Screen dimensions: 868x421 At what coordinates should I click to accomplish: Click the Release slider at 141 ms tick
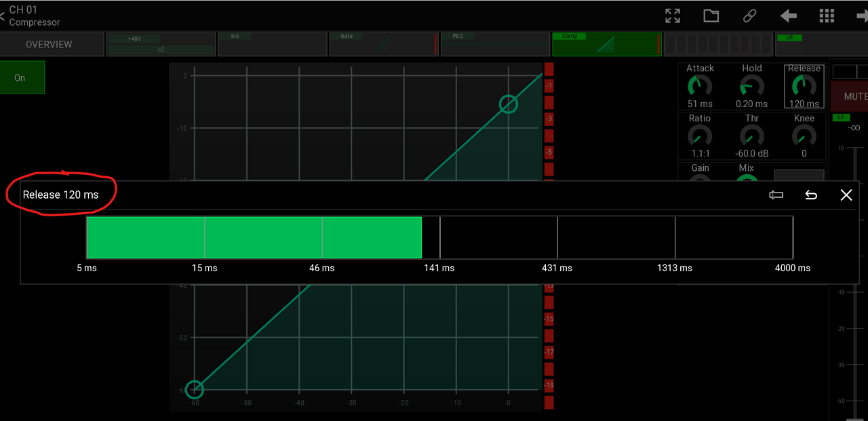click(440, 237)
